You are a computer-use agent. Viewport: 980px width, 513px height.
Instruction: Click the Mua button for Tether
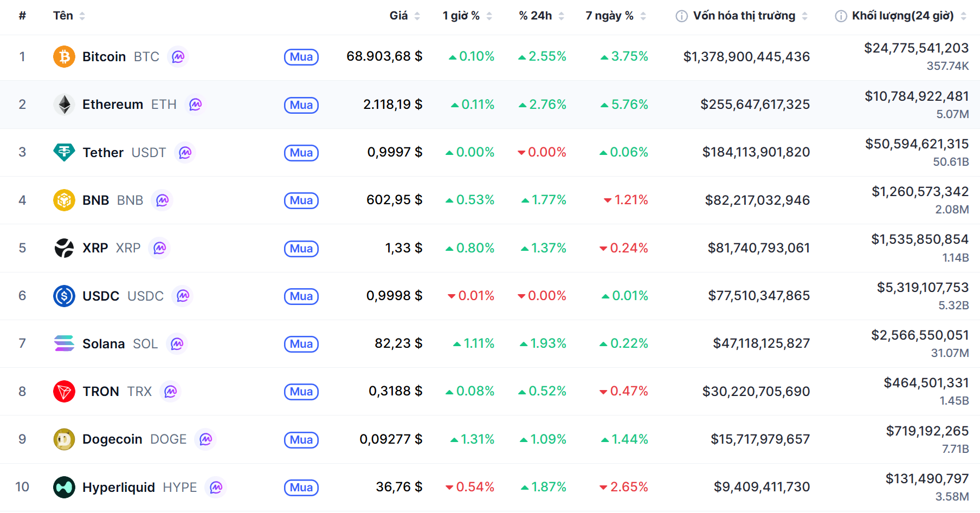301,153
